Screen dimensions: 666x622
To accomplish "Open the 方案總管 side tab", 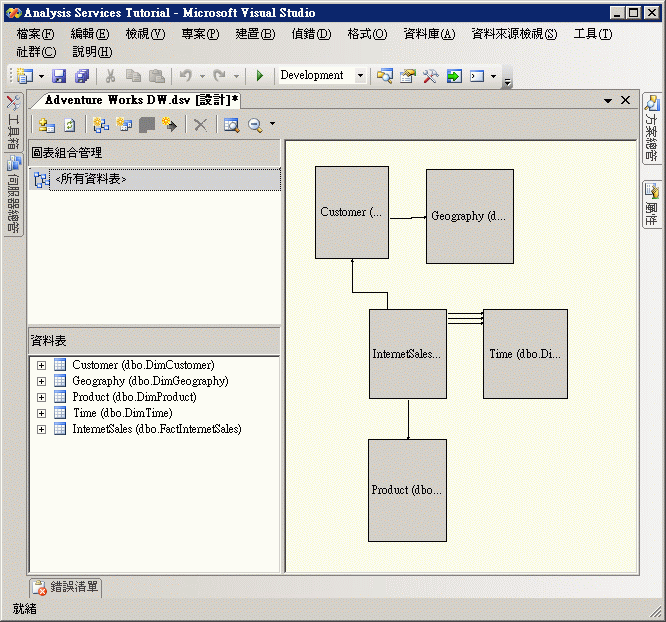I will tap(652, 127).
